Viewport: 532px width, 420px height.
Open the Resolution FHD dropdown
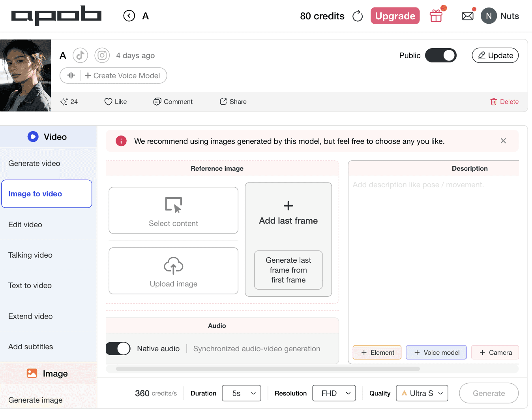coord(334,393)
